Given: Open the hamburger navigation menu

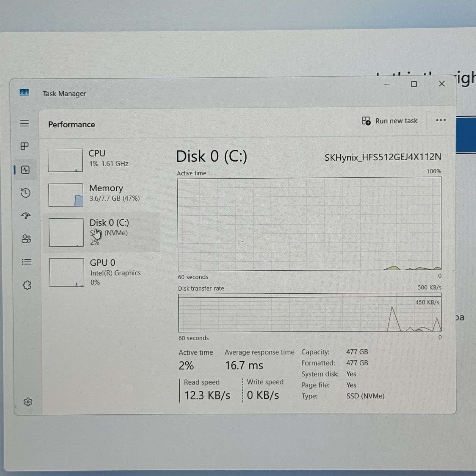Looking at the screenshot, I should [24, 123].
